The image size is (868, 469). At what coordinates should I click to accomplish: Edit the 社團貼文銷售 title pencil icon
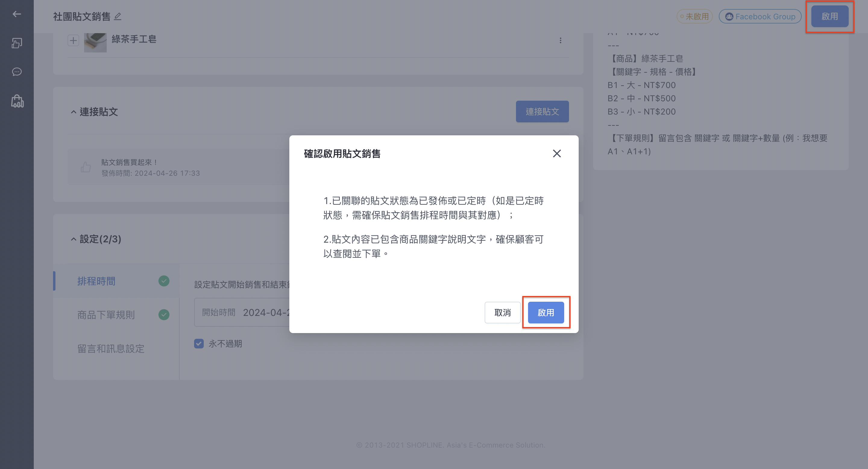[118, 16]
